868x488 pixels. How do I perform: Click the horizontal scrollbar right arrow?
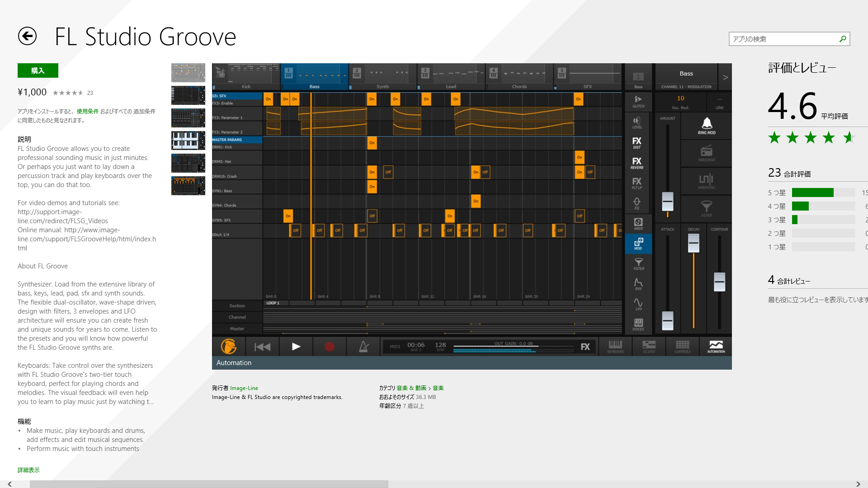point(858,484)
